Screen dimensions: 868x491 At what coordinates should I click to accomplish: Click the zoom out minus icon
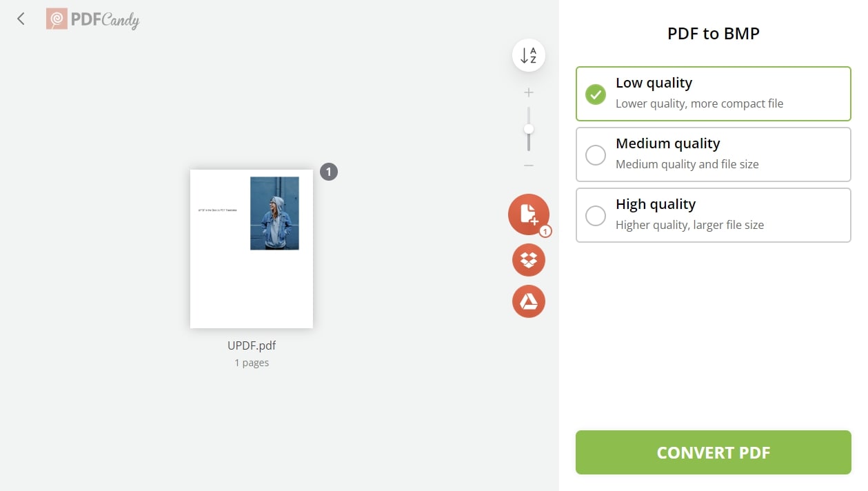tap(529, 166)
